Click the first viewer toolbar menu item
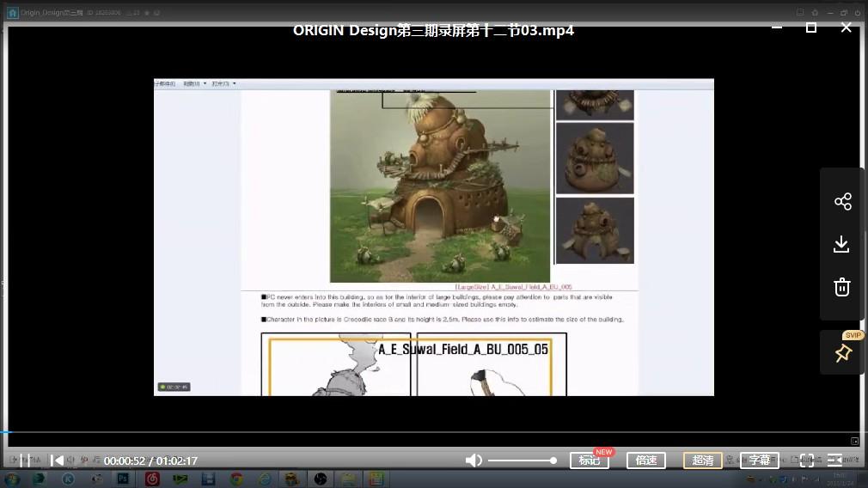The height and width of the screenshot is (488, 868). click(164, 83)
